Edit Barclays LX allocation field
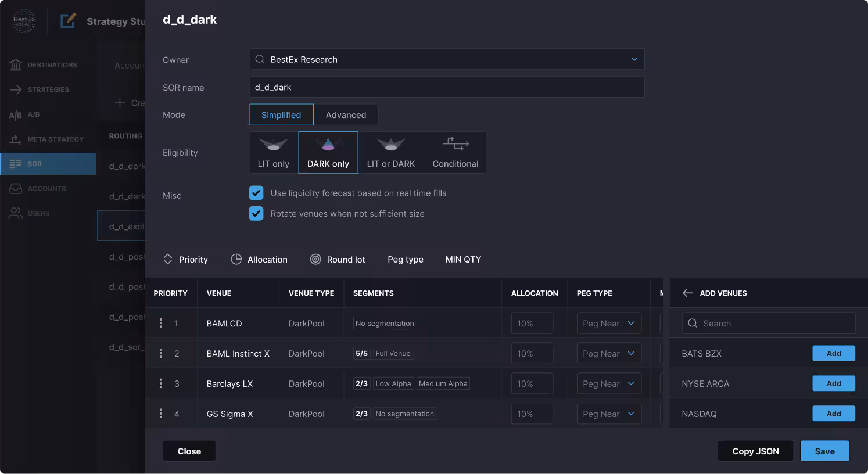Viewport: 868px width, 474px height. [x=532, y=384]
